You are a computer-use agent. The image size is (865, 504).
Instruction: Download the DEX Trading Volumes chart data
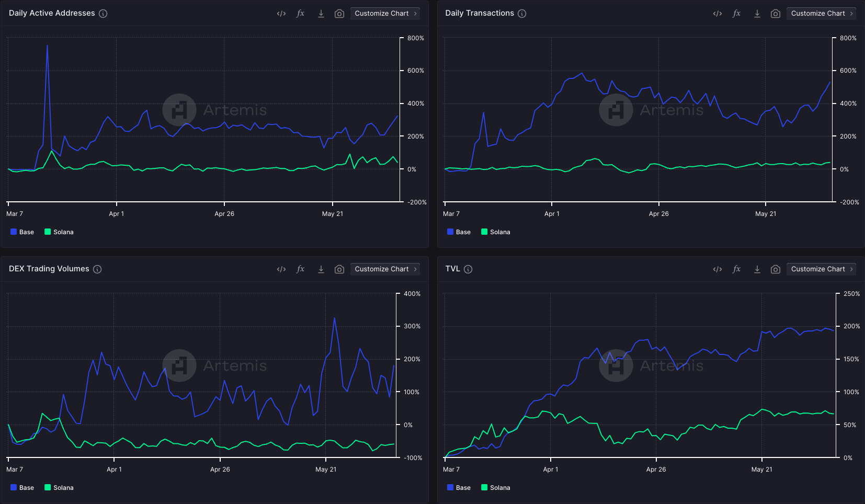pyautogui.click(x=321, y=269)
